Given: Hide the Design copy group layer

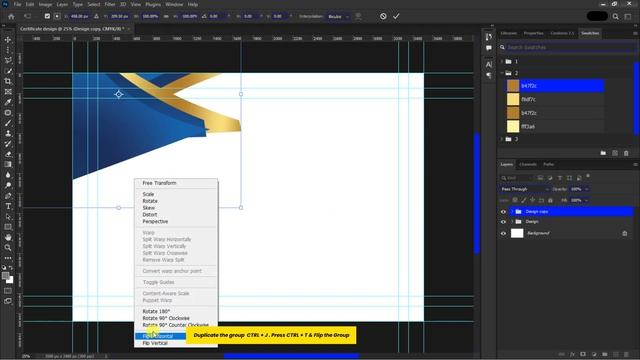Looking at the screenshot, I should click(x=503, y=212).
